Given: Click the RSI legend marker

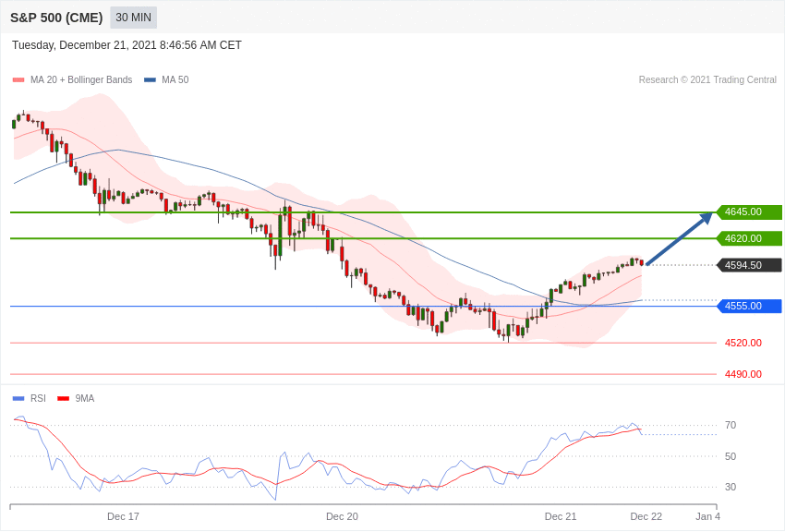Looking at the screenshot, I should [18, 399].
